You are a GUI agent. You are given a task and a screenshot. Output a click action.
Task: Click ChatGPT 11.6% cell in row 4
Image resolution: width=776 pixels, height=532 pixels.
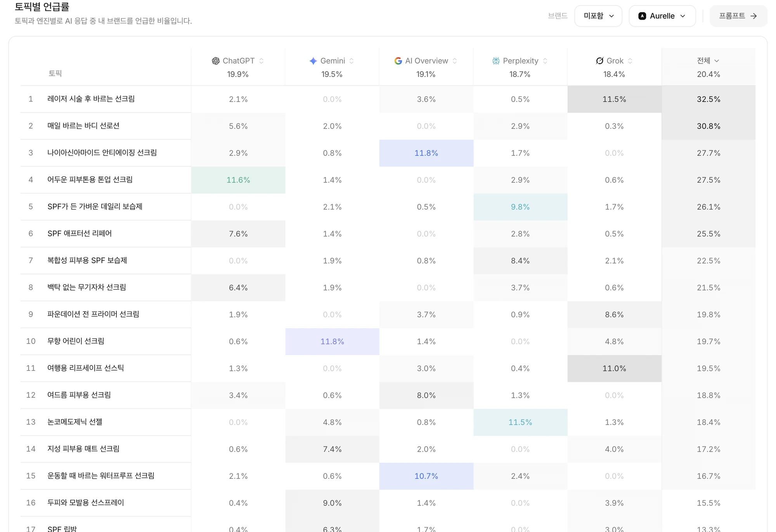click(x=238, y=180)
